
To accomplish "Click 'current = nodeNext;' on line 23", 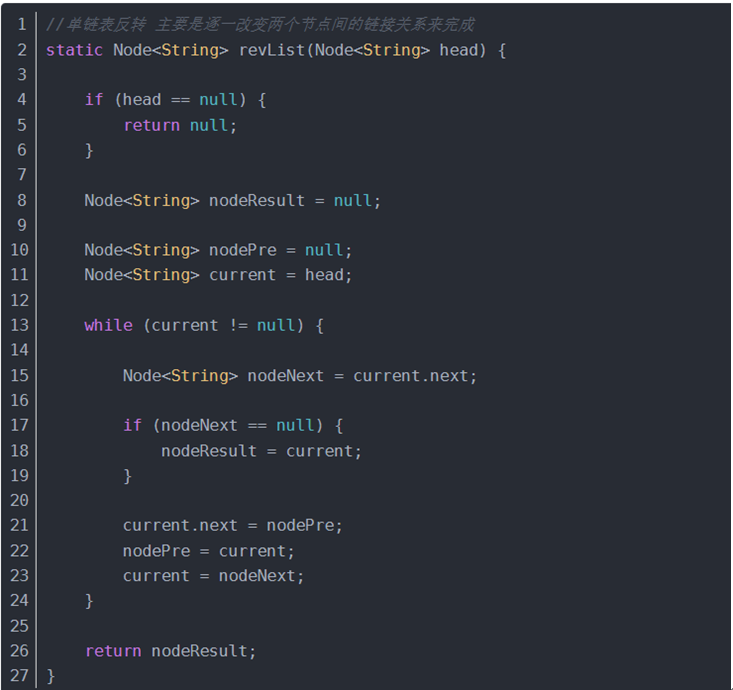I will (214, 576).
